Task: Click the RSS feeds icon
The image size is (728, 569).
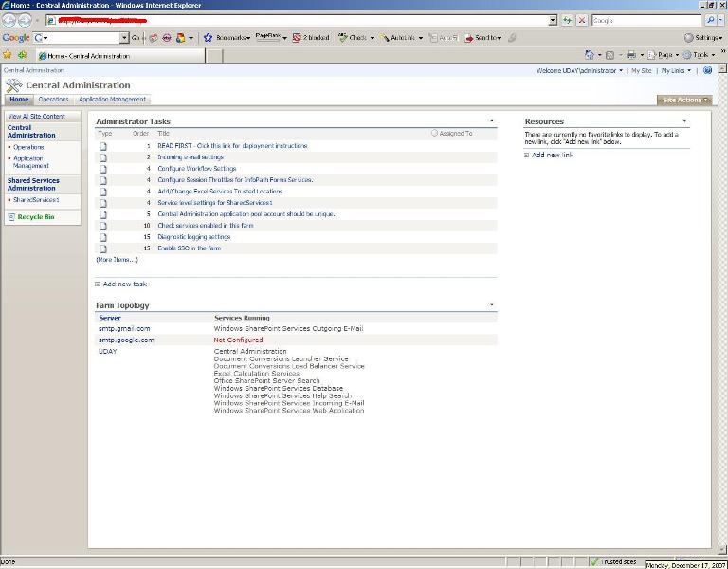Action: pos(610,55)
